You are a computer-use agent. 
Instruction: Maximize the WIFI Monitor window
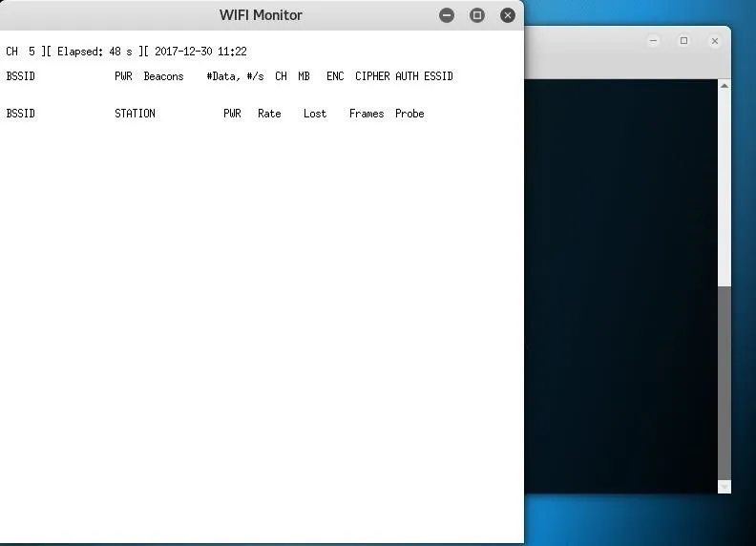click(x=477, y=15)
